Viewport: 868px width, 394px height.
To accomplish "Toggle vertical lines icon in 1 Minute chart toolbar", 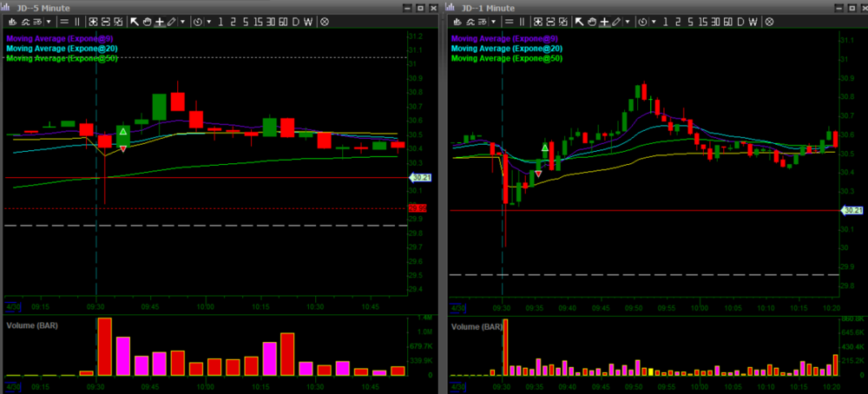I will (523, 21).
